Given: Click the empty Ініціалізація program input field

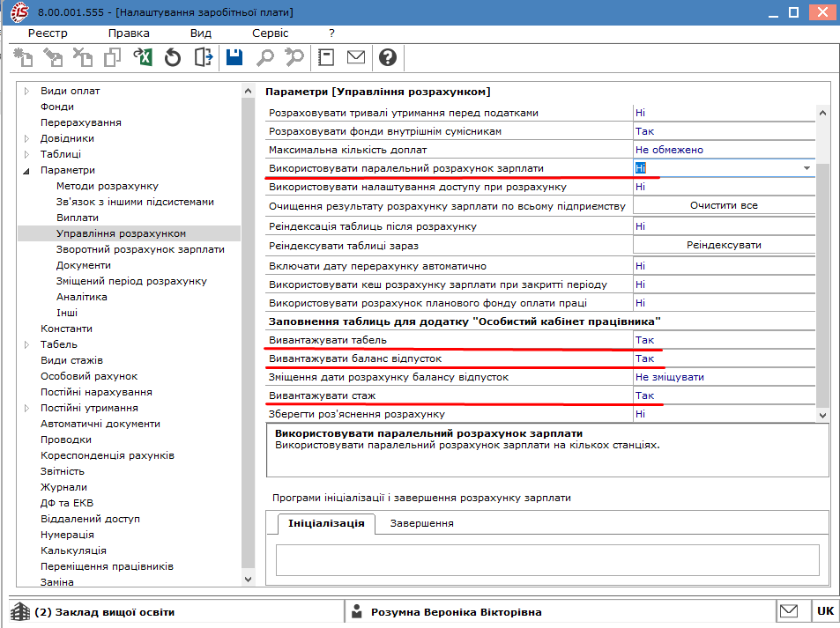Looking at the screenshot, I should point(547,560).
